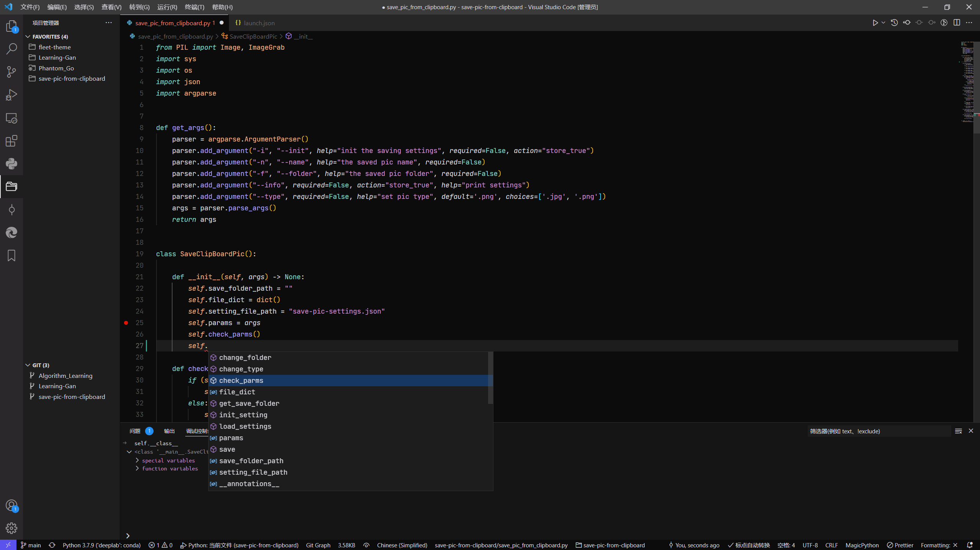Open Git Graph from the status bar
Image resolution: width=980 pixels, height=550 pixels.
(318, 545)
